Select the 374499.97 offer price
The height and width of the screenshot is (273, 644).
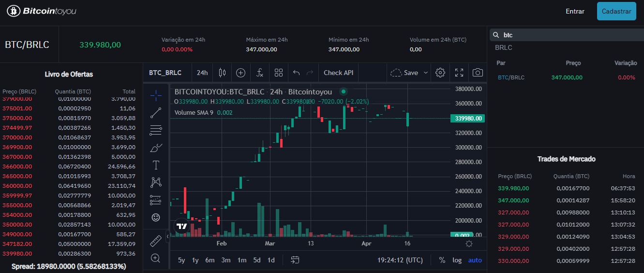click(17, 128)
